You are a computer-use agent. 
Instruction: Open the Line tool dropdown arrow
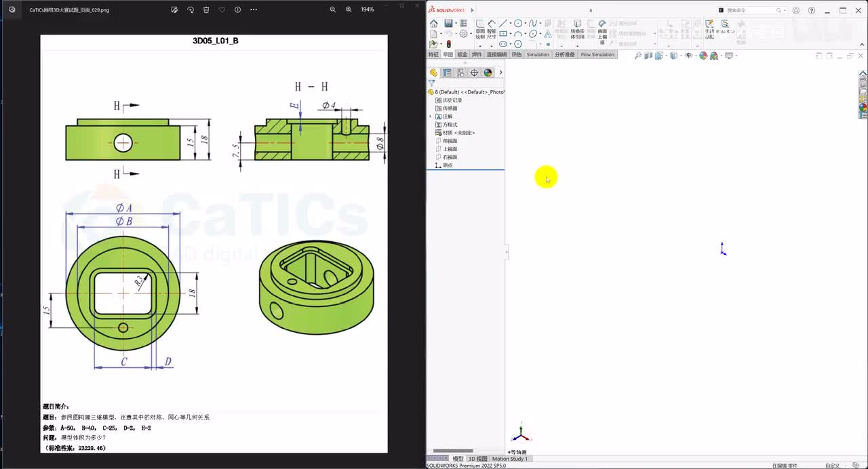point(510,23)
